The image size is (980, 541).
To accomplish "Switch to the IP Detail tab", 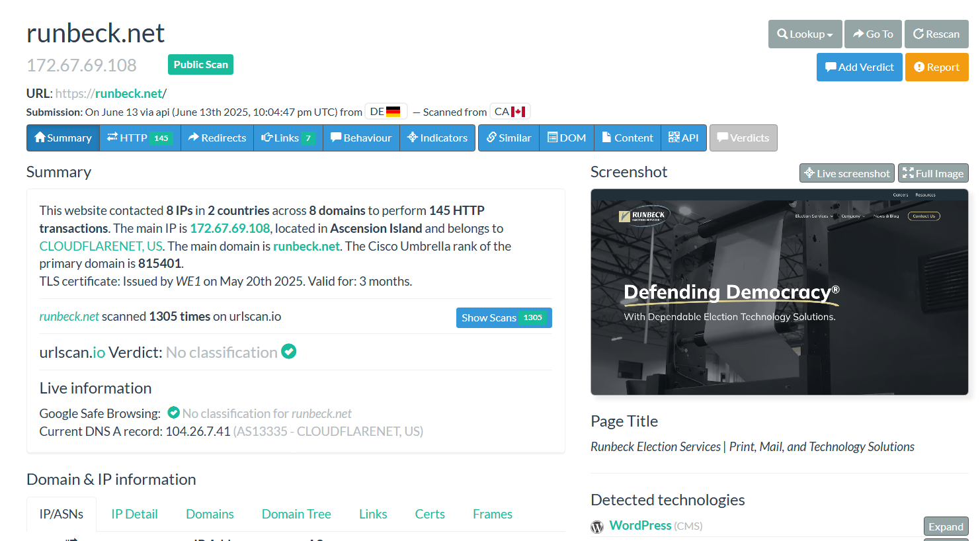I will click(134, 514).
